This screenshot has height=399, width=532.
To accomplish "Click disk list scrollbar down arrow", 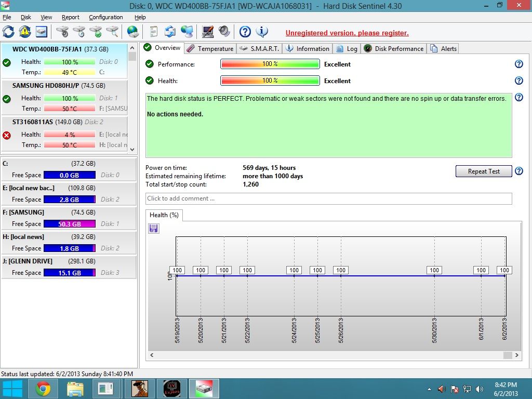I will (x=132, y=149).
